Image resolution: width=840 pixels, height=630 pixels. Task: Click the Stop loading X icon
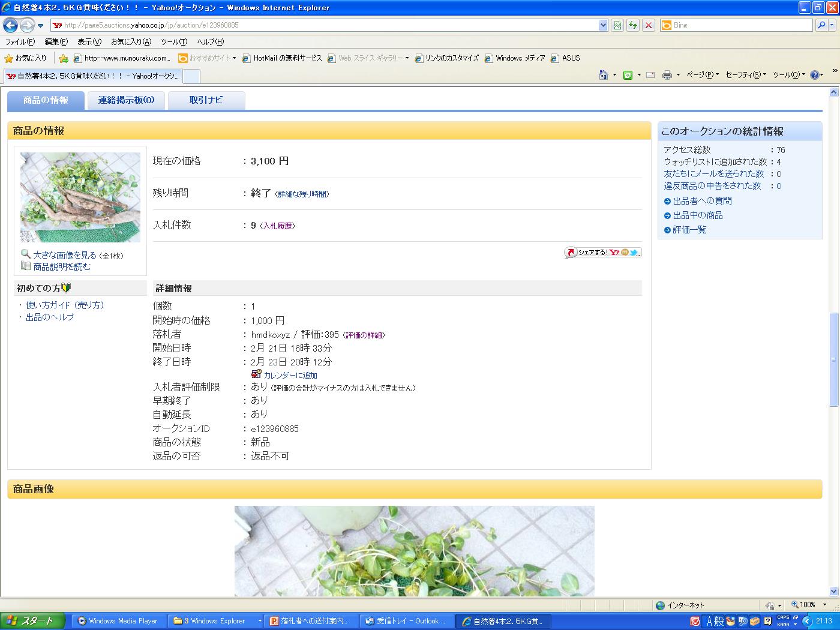[648, 25]
